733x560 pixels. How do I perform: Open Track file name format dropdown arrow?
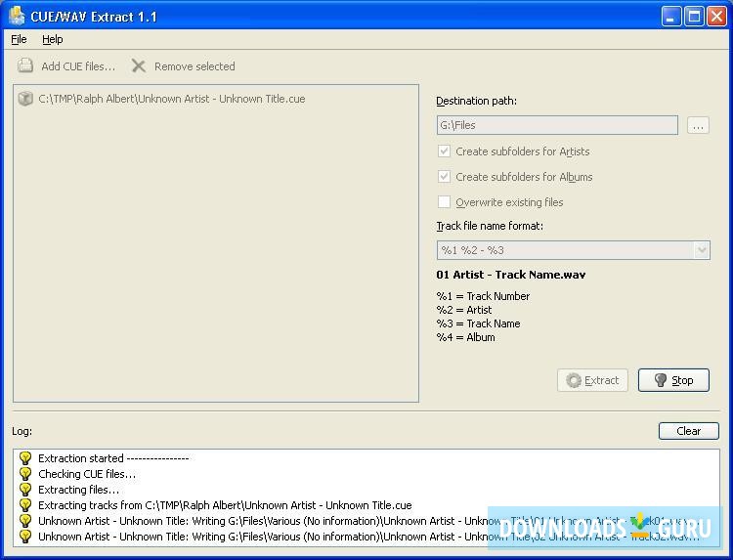tap(701, 250)
